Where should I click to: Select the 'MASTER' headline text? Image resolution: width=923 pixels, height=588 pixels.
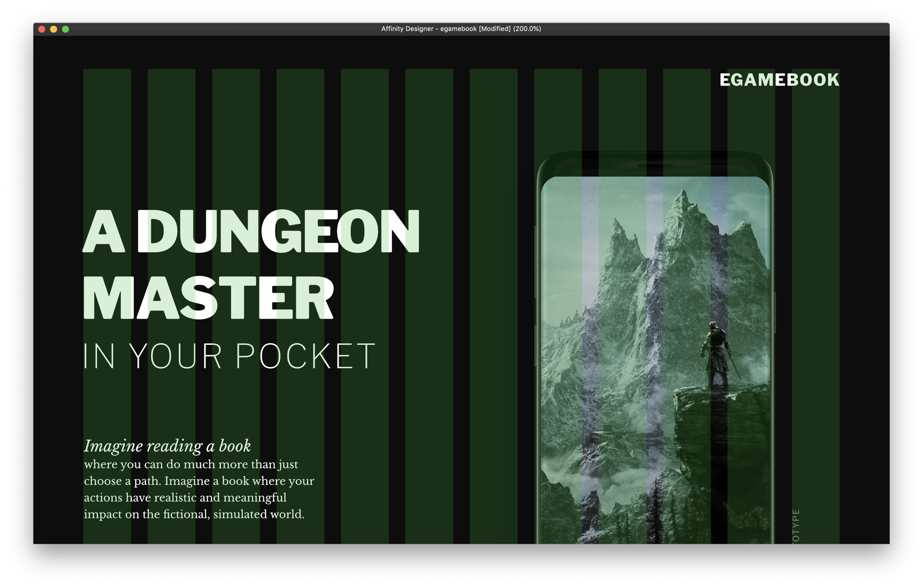[x=208, y=297]
